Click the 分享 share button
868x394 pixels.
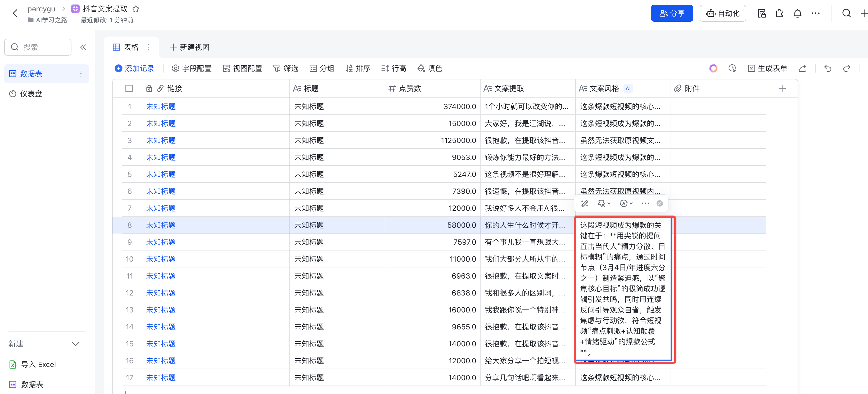point(672,14)
